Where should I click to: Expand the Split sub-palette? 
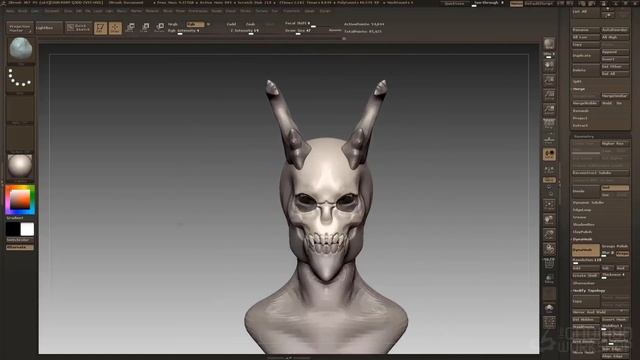(577, 82)
